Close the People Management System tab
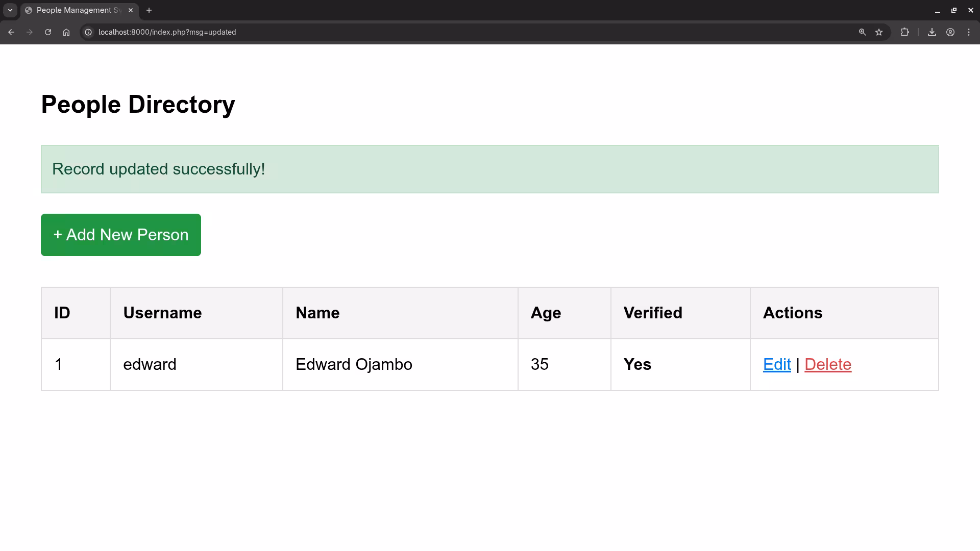The width and height of the screenshot is (980, 551). point(131,10)
